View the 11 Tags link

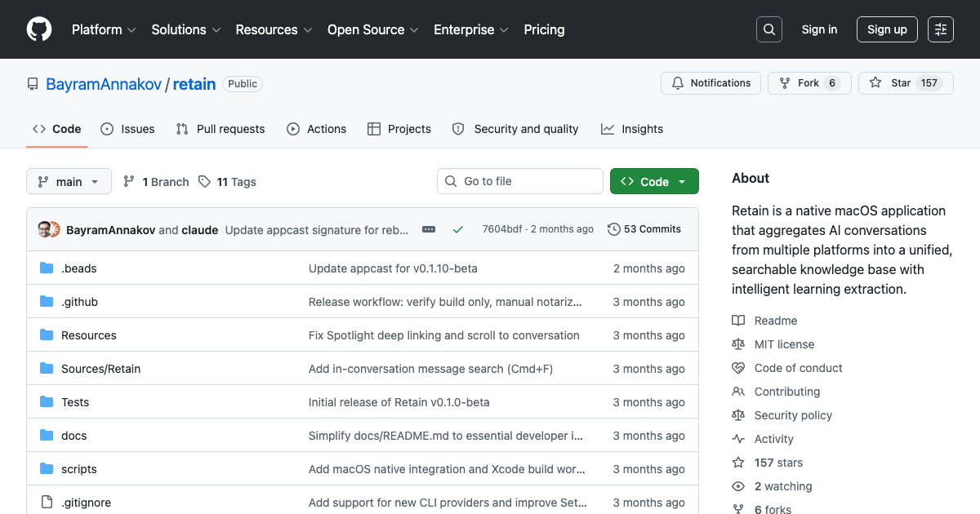tap(227, 182)
